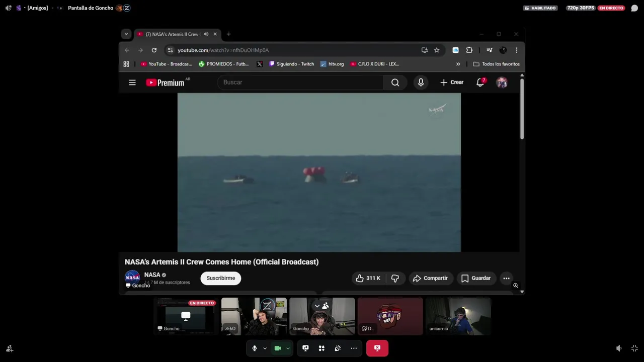The width and height of the screenshot is (644, 362).
Task: Click the Buscar search field
Action: (300, 82)
